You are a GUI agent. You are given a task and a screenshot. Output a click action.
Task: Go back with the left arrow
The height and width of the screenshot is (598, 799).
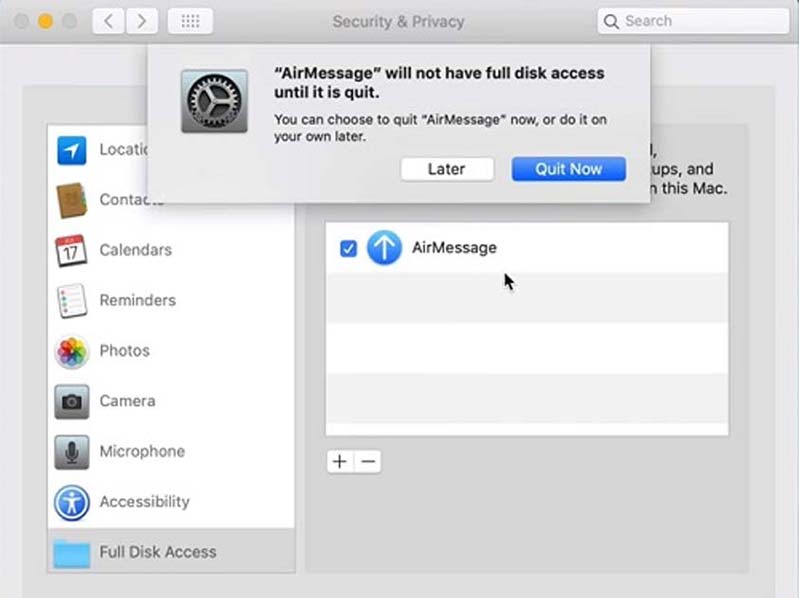click(108, 21)
